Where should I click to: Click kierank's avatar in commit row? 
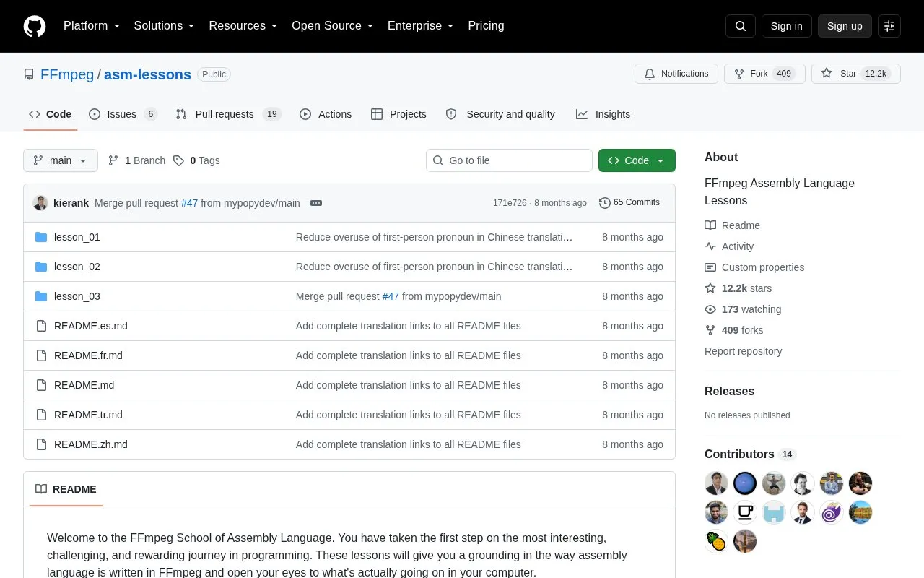[40, 203]
